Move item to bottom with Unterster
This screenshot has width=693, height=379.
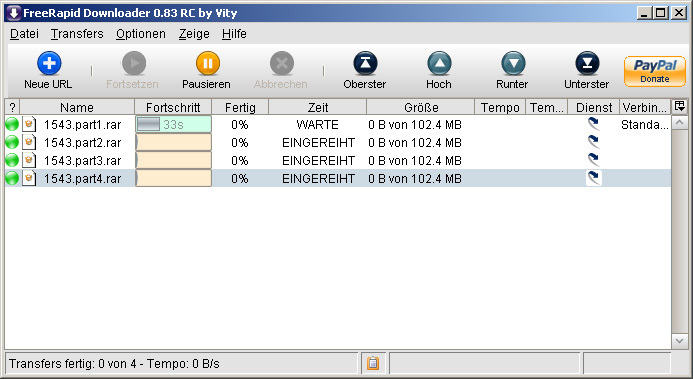coord(586,71)
